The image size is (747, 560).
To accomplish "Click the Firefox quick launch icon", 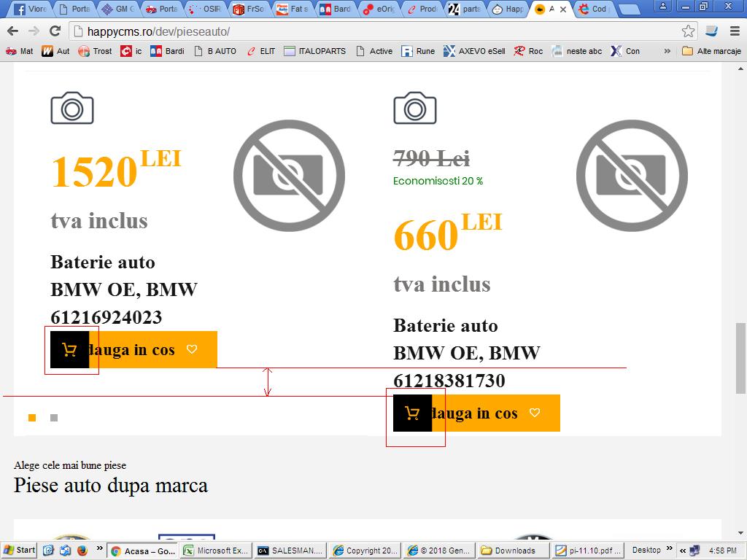I will pyautogui.click(x=82, y=551).
